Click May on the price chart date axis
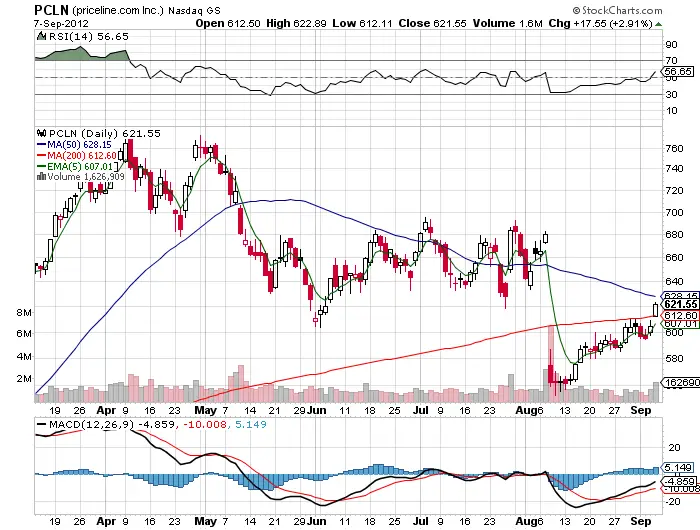 click(205, 410)
